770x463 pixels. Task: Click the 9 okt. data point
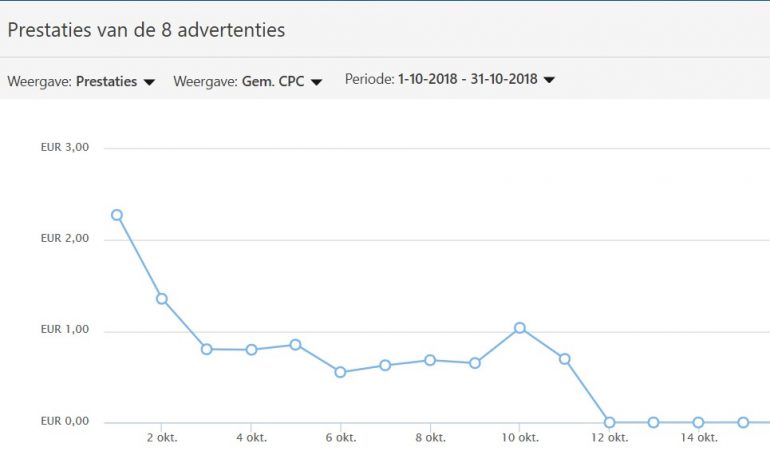click(475, 363)
